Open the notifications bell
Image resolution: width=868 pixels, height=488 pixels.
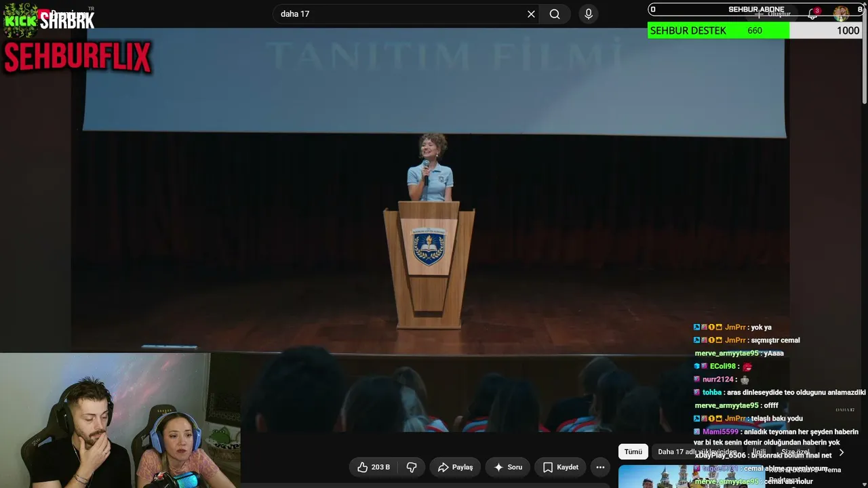(x=813, y=14)
